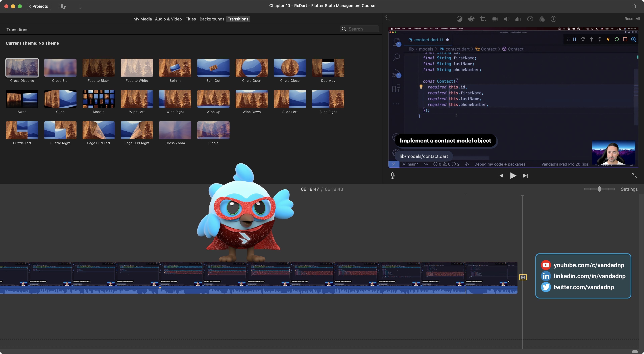This screenshot has width=644, height=354.
Task: Click the voiceover microphone icon
Action: [392, 175]
